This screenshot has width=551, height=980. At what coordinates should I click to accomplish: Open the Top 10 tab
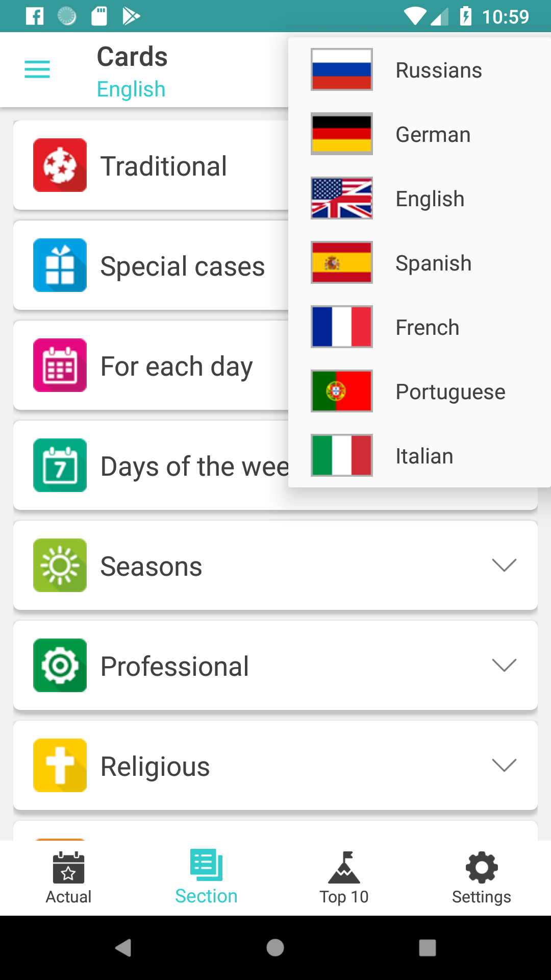(344, 878)
